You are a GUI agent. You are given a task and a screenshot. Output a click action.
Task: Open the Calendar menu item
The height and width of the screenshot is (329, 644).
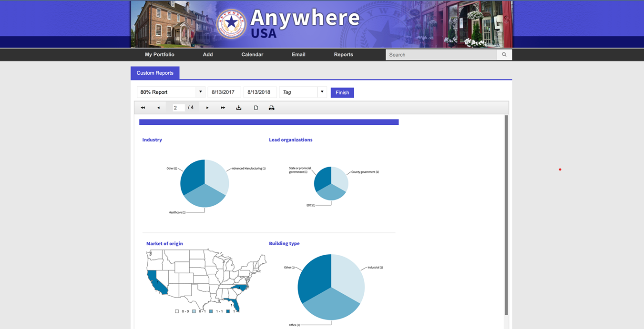[x=252, y=55]
